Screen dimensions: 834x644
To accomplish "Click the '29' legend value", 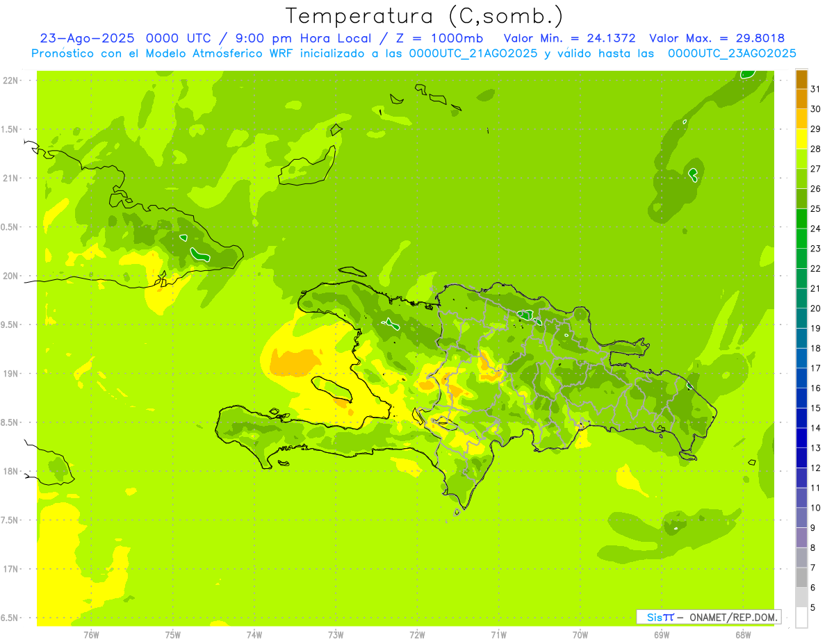I will point(815,129).
